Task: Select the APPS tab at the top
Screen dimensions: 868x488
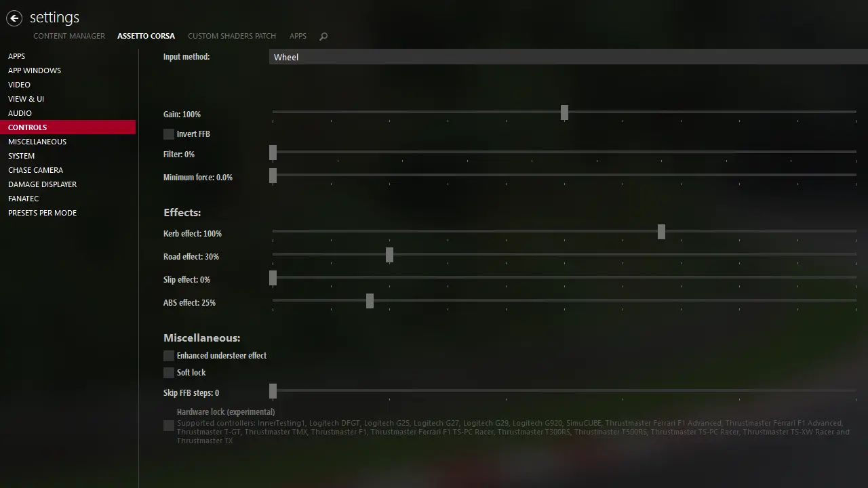Action: pos(298,36)
